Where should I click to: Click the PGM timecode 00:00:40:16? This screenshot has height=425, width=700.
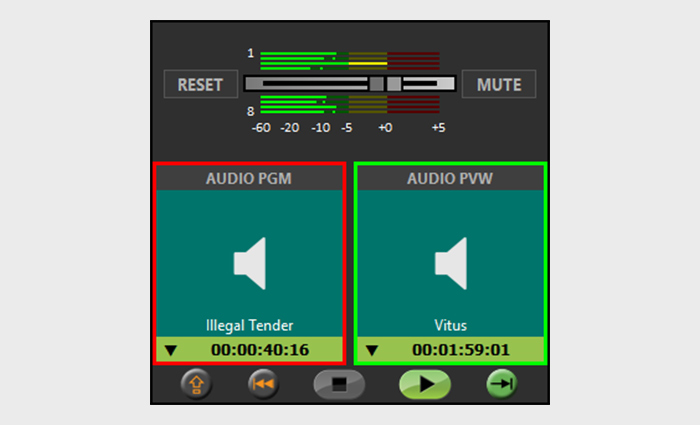pos(260,350)
